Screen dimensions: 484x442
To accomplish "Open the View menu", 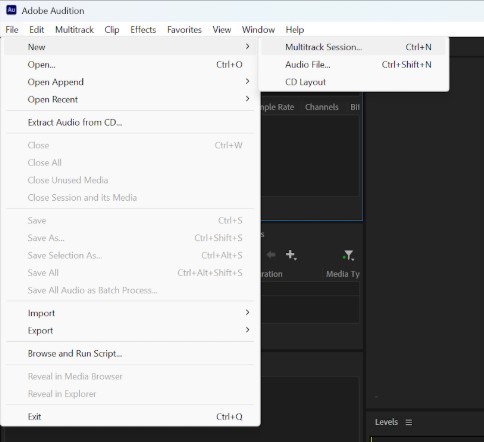I will point(222,30).
